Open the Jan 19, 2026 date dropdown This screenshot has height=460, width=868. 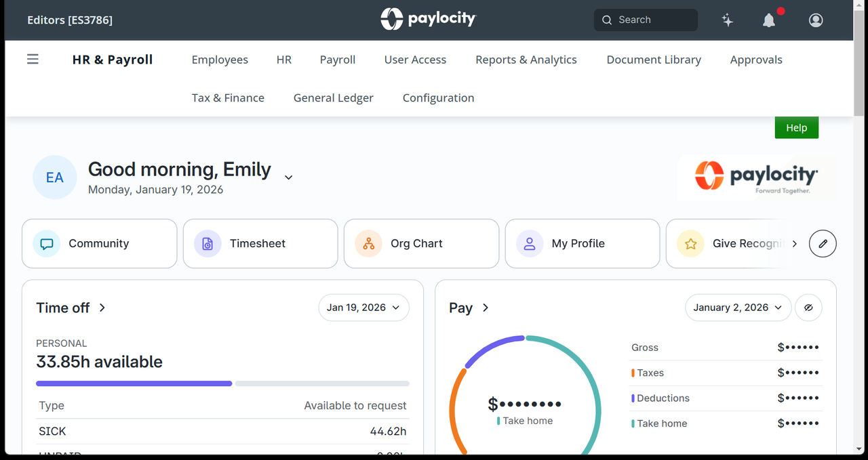pos(363,308)
